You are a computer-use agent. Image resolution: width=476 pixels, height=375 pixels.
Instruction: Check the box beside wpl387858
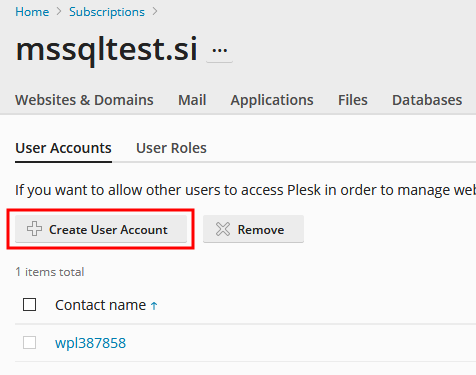coord(29,342)
